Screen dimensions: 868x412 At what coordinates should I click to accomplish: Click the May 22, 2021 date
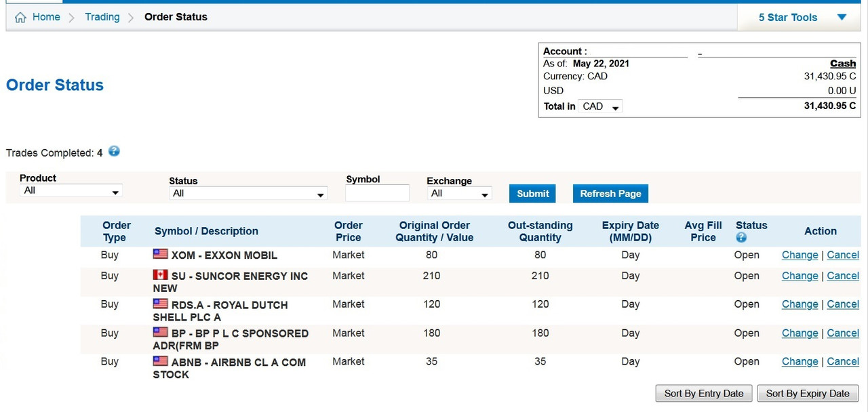(601, 64)
